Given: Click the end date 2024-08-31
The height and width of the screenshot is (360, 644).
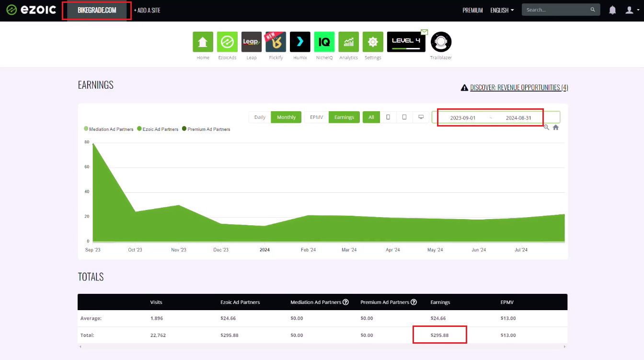Looking at the screenshot, I should [x=518, y=118].
